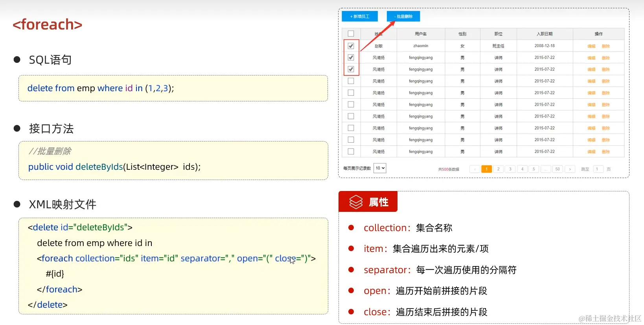
Task: Click the XML line ending with 'where id in'
Action: pos(95,243)
